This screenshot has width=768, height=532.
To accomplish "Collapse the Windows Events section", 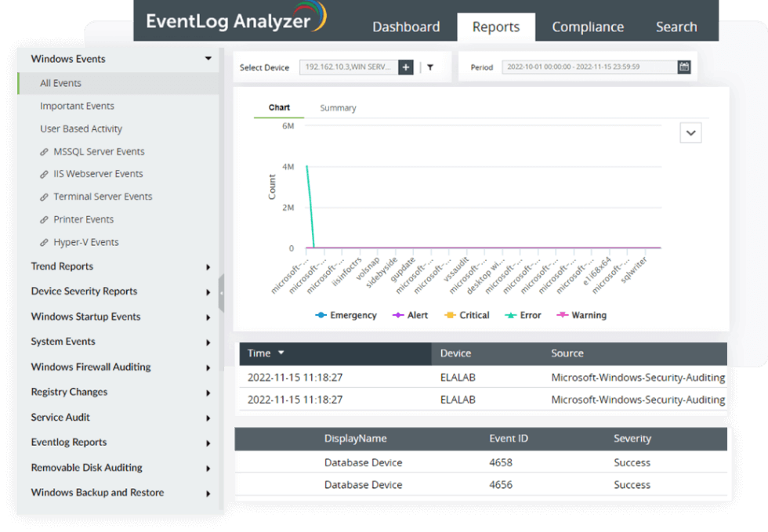I will pyautogui.click(x=208, y=58).
